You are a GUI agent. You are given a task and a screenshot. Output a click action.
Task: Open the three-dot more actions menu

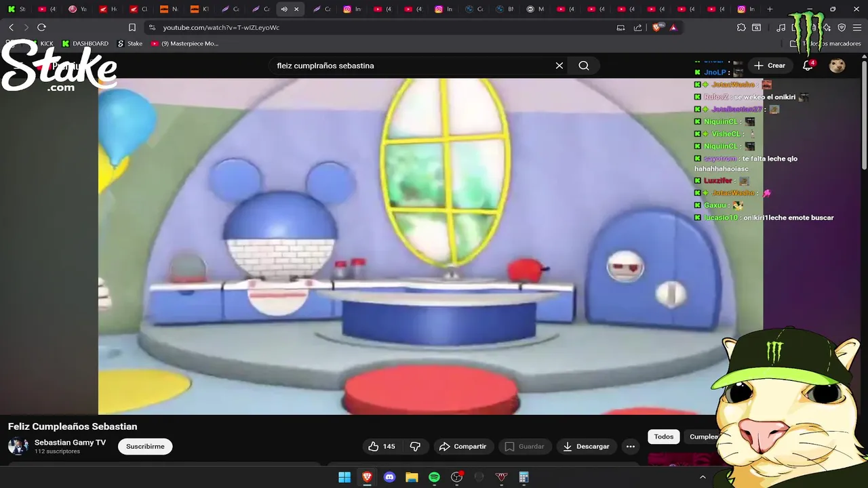631,446
